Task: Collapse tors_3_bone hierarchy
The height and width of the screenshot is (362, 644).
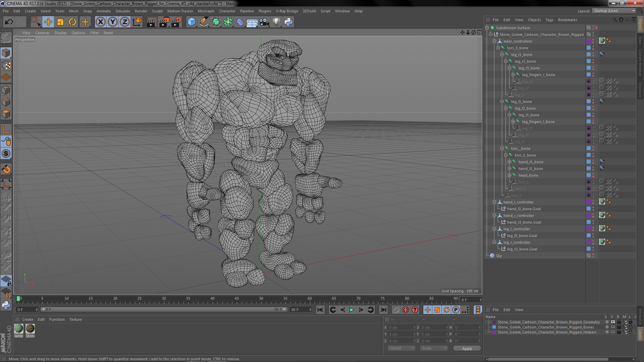Action: pyautogui.click(x=498, y=48)
